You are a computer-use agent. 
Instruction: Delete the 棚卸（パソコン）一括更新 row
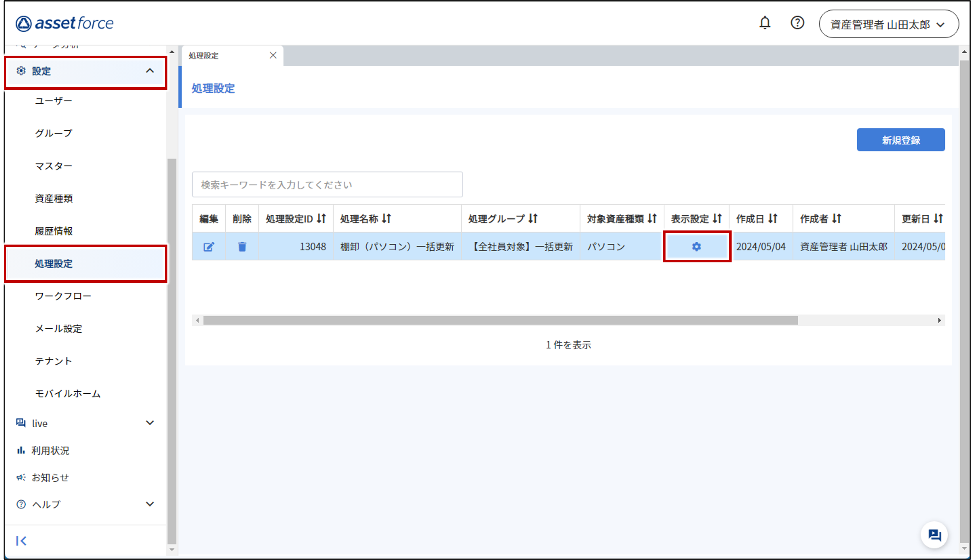point(242,246)
